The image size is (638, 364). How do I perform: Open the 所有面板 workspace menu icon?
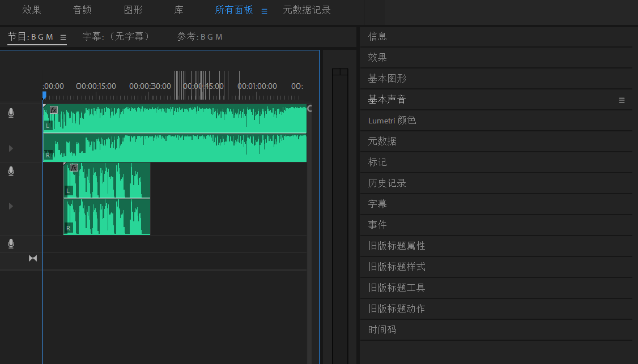[265, 11]
